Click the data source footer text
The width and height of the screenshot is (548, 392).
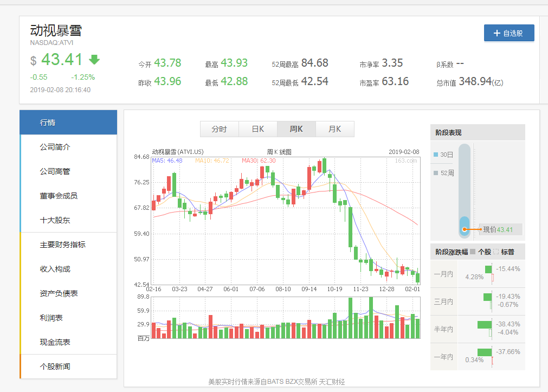(x=276, y=382)
